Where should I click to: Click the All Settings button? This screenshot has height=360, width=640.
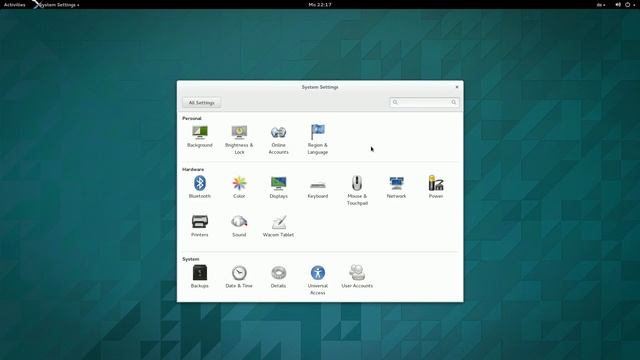202,102
